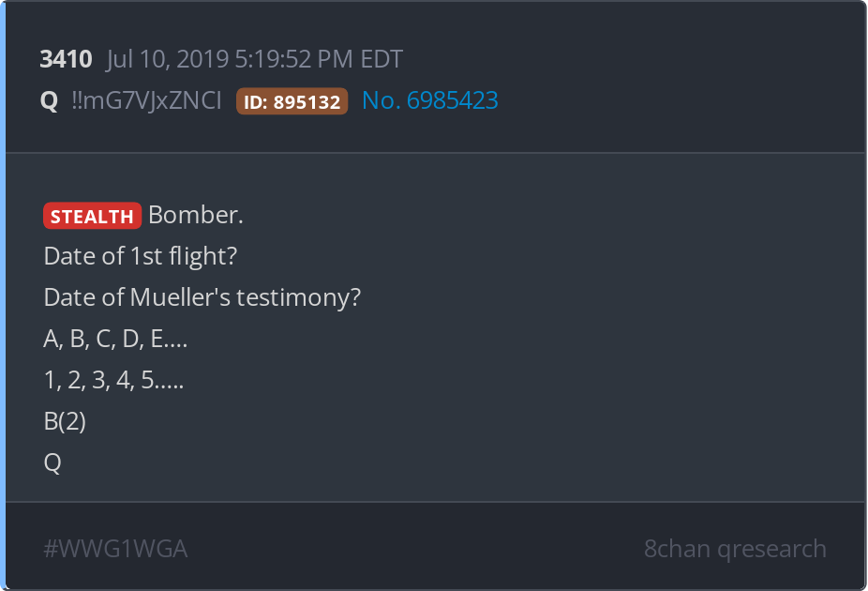Click the Q signature ending the post

click(x=52, y=462)
